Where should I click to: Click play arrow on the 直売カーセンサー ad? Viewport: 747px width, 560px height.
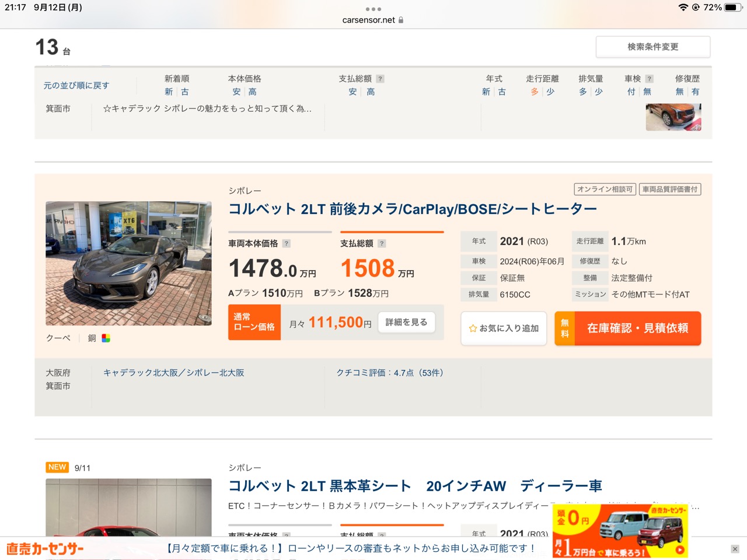point(679,549)
